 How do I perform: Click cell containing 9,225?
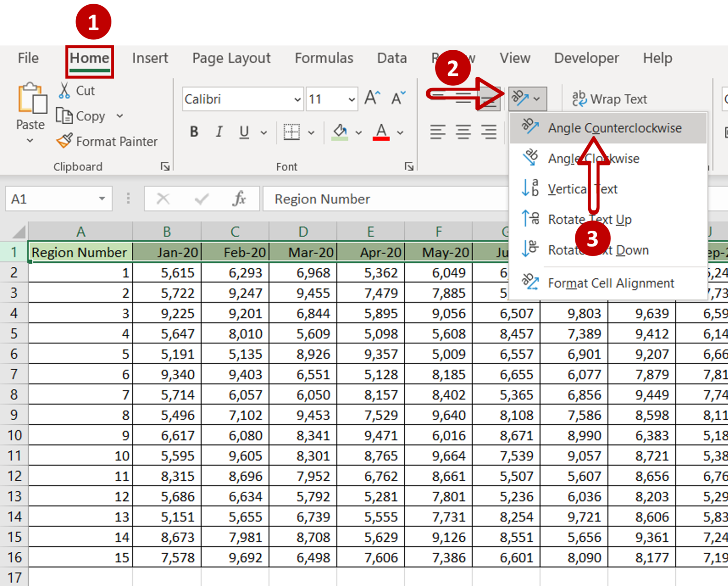[x=167, y=313]
